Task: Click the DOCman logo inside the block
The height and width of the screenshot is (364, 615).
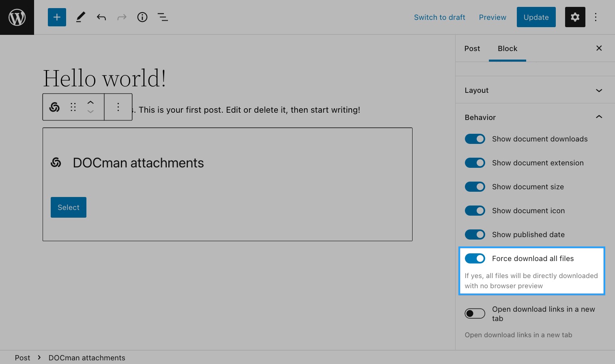Action: pos(56,163)
